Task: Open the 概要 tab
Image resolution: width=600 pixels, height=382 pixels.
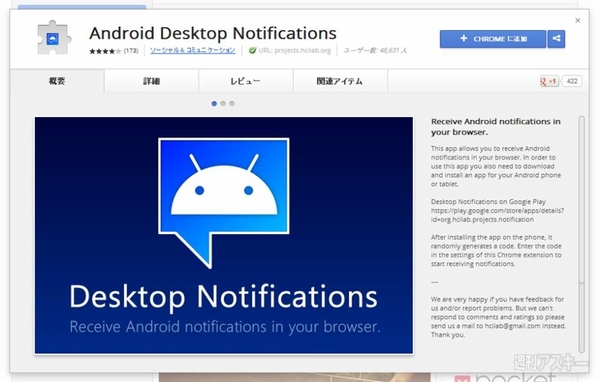Action: click(57, 81)
